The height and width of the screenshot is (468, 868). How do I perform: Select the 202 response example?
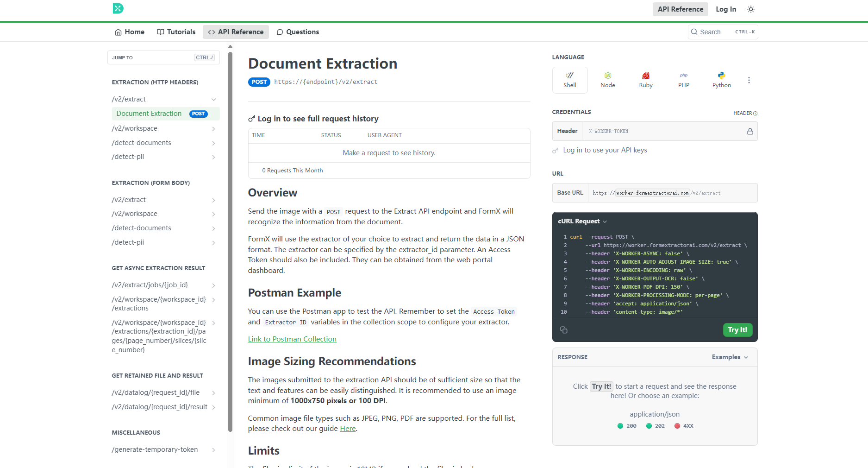click(656, 426)
